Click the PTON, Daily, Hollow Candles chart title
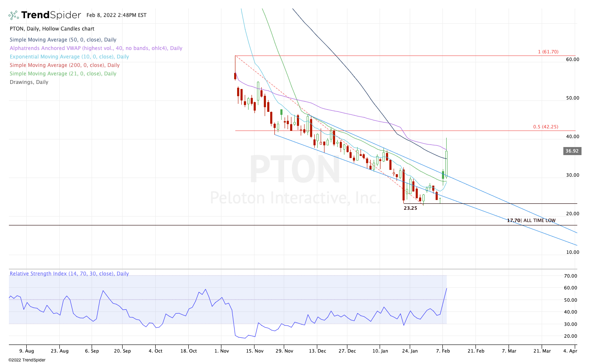 (x=52, y=29)
